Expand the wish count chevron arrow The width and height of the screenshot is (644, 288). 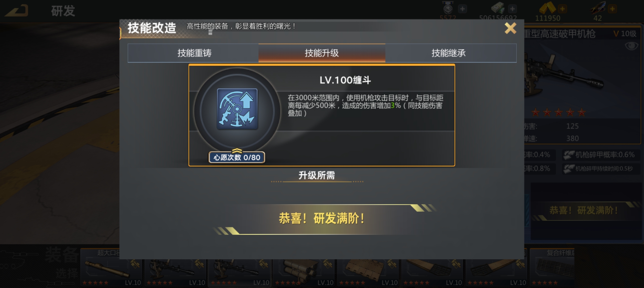point(237,150)
